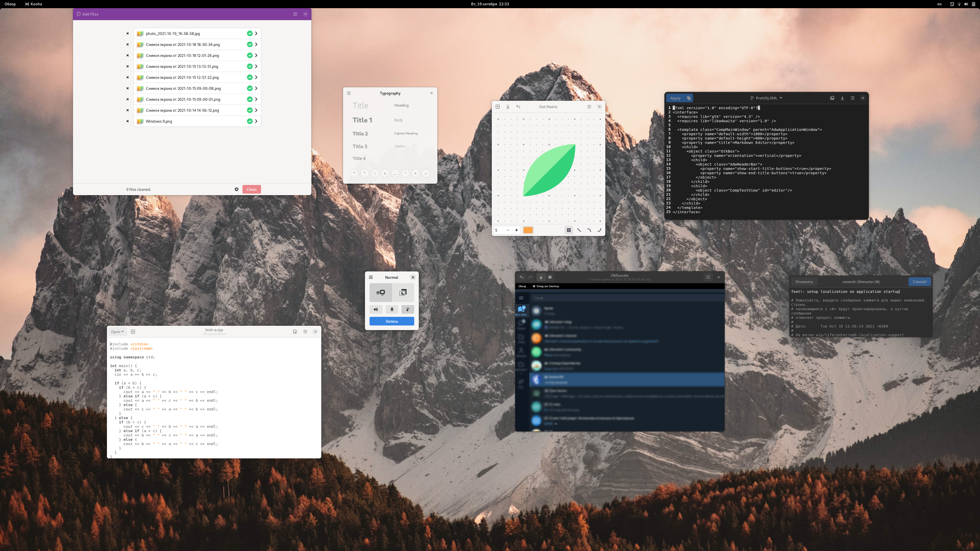The image size is (980, 551).
Task: Click the undo arrow in Dot Matrix header
Action: coord(518,107)
